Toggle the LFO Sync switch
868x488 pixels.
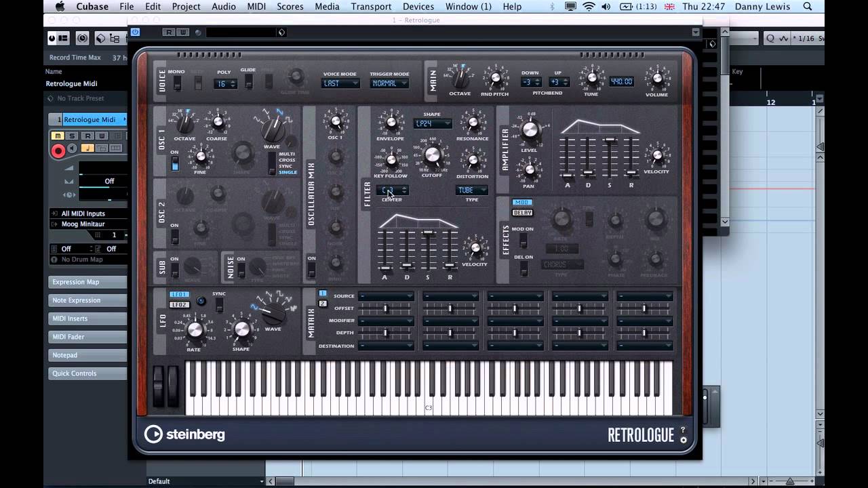tap(219, 305)
